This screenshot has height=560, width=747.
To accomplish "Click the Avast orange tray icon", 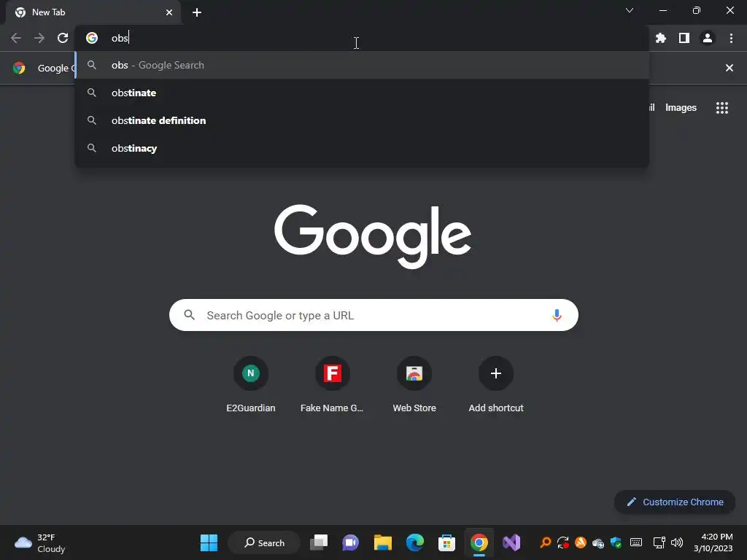I will click(x=581, y=542).
